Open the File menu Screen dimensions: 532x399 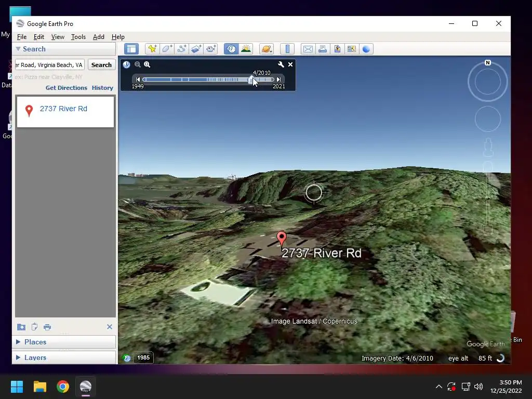[x=22, y=37]
